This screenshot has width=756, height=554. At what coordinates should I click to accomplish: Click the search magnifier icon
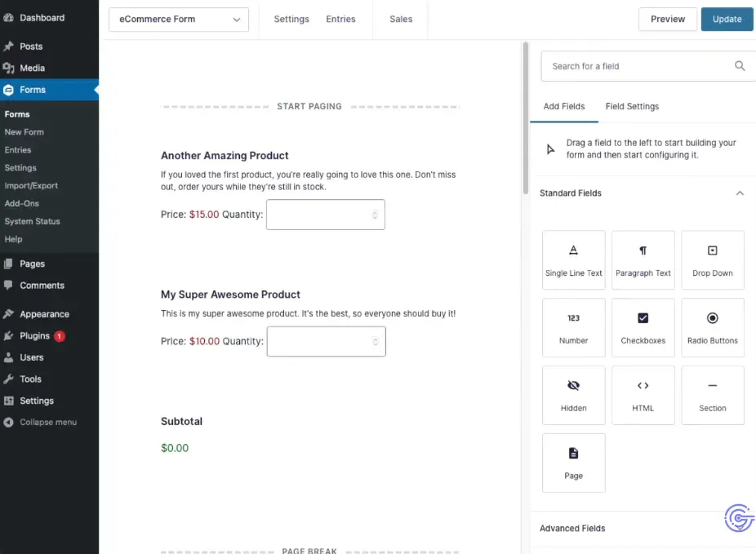point(740,66)
